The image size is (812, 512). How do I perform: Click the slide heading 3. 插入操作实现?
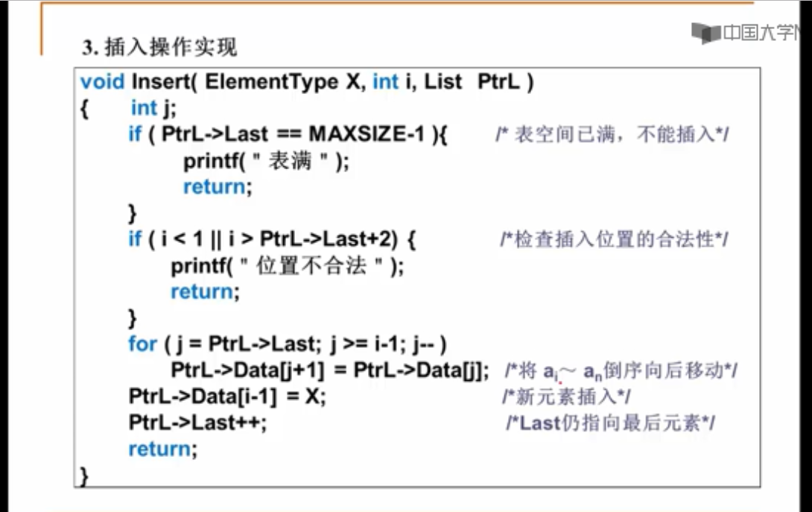(159, 48)
